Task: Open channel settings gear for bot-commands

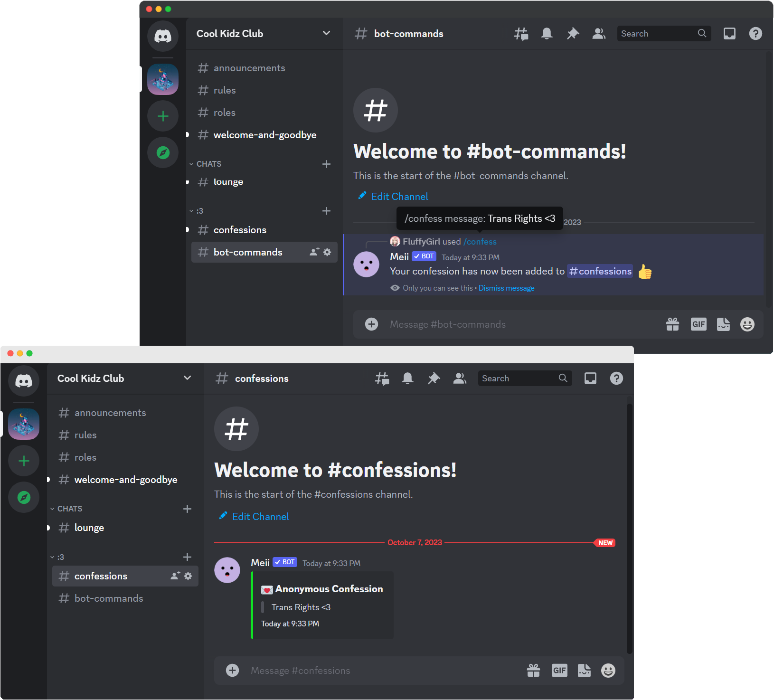Action: pos(327,252)
